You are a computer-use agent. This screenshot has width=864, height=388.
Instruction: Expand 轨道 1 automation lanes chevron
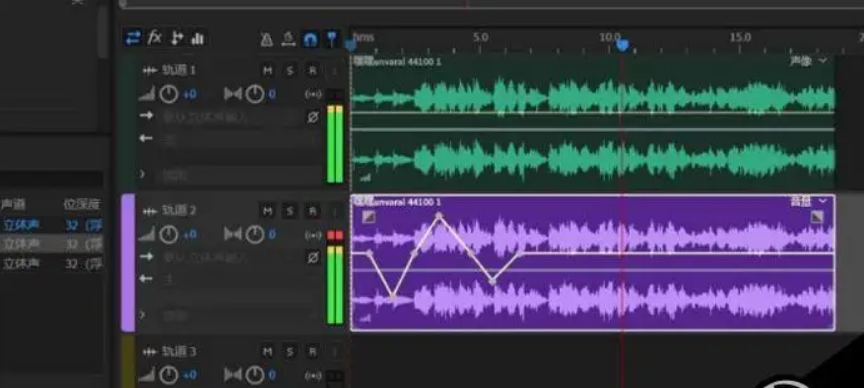(142, 174)
